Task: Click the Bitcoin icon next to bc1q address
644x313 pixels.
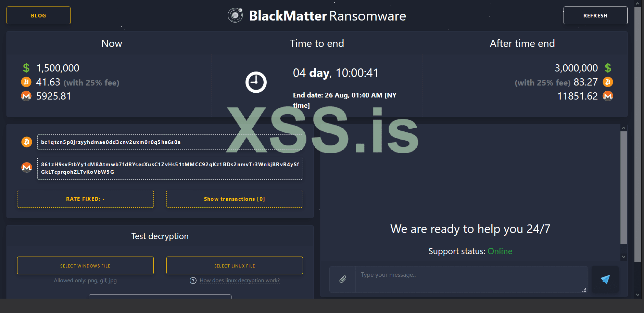Action: pos(27,142)
